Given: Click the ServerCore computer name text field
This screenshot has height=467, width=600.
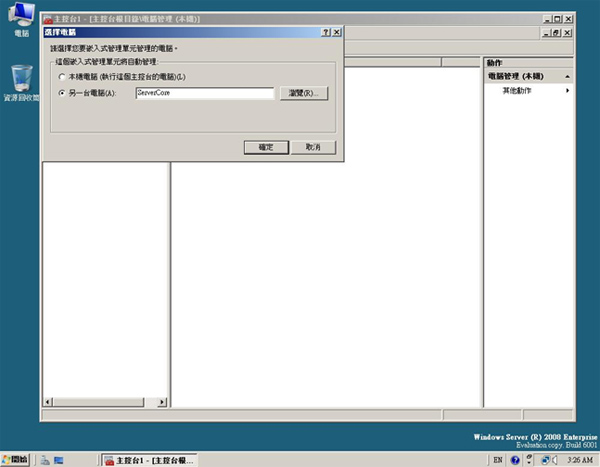Looking at the screenshot, I should (204, 93).
